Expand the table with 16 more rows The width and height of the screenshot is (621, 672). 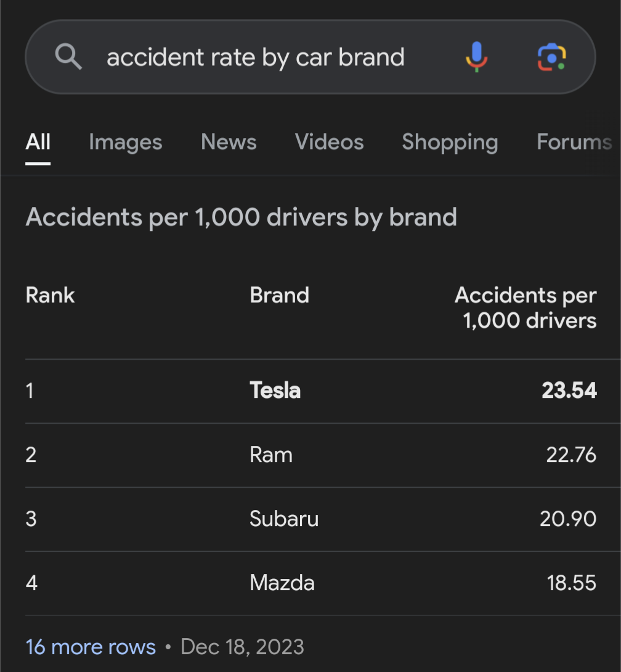[91, 647]
